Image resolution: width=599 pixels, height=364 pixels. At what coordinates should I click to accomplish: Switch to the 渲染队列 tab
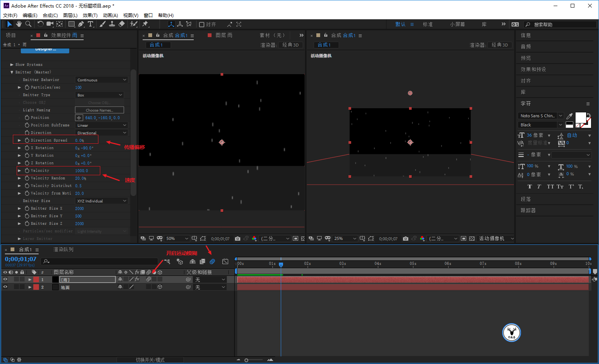(63, 250)
